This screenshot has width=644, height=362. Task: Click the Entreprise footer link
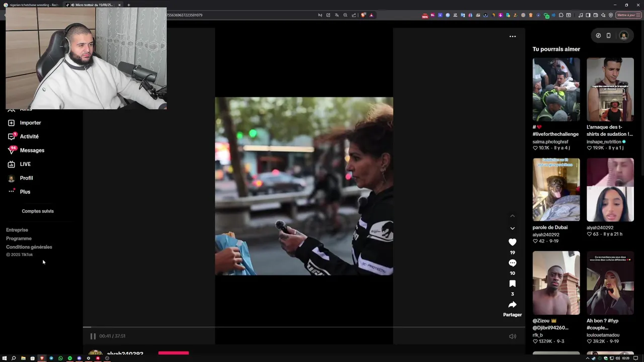pyautogui.click(x=17, y=230)
